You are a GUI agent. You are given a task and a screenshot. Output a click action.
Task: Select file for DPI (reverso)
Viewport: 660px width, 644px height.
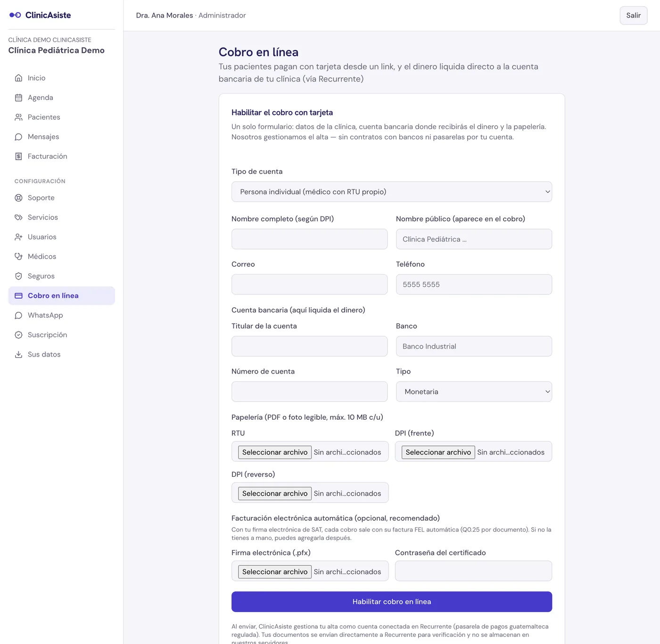pos(275,493)
